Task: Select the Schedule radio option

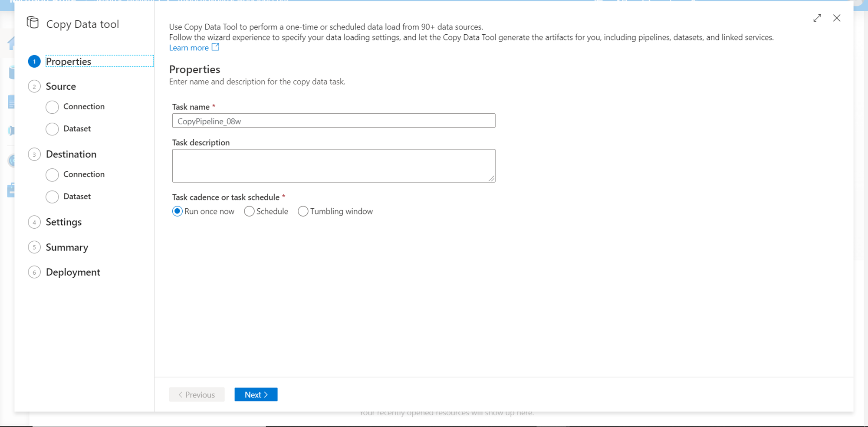Action: [x=249, y=211]
